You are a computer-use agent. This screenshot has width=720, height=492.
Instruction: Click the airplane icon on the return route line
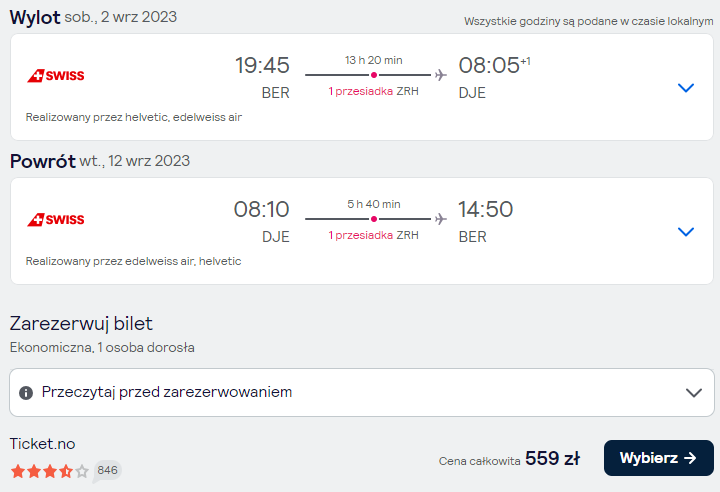click(x=441, y=219)
